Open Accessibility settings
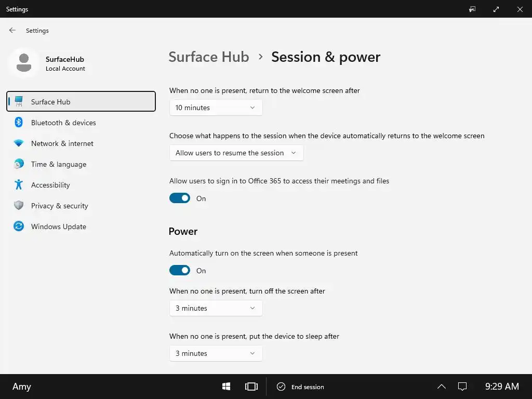Viewport: 532px width, 399px height. point(81,185)
